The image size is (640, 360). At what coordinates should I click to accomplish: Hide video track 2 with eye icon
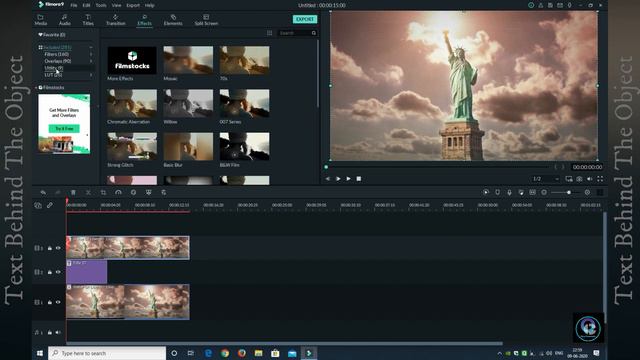click(x=58, y=272)
